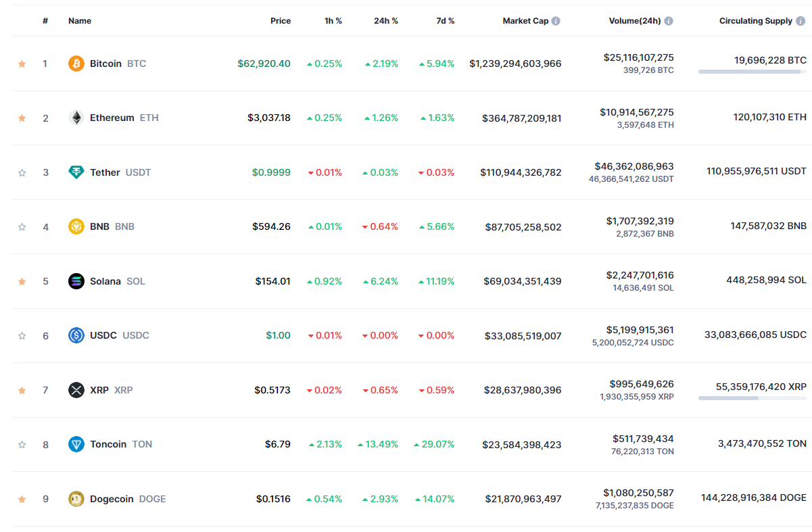The image size is (812, 532).
Task: Open the Tether USDT coin page
Action: [110, 172]
